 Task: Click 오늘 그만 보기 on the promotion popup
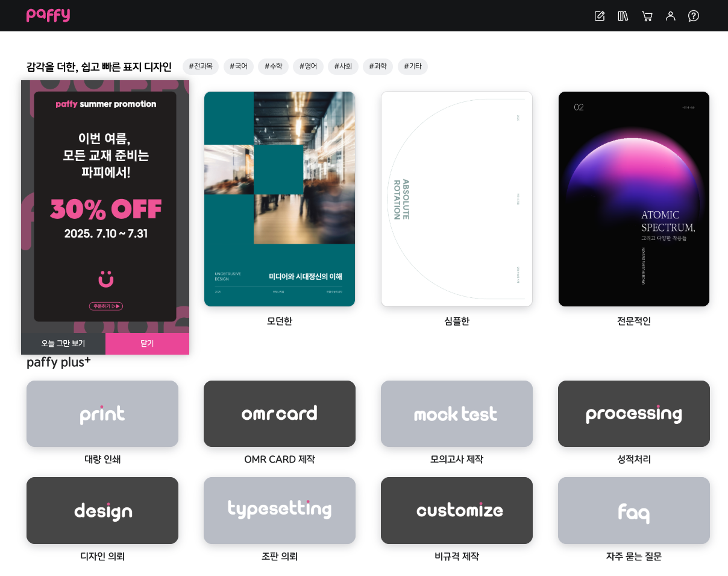(x=63, y=344)
